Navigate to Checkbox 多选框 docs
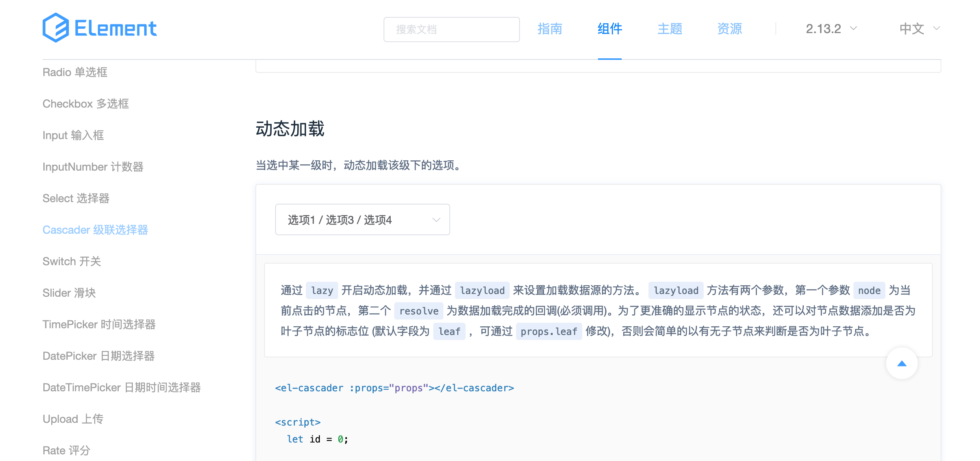The width and height of the screenshot is (980, 461). (86, 104)
